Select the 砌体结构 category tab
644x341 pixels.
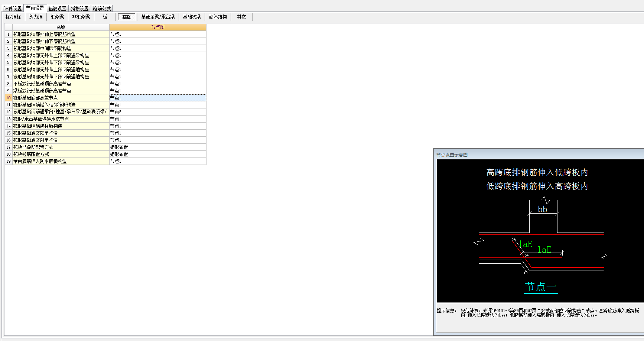click(x=218, y=17)
